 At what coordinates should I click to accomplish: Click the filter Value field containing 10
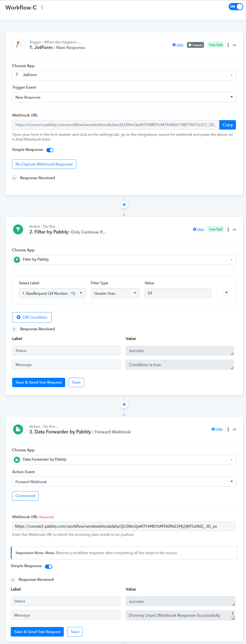tap(178, 293)
